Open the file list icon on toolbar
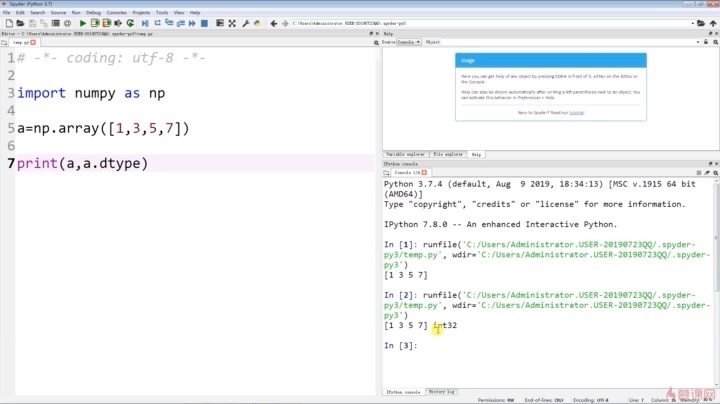 click(x=56, y=23)
